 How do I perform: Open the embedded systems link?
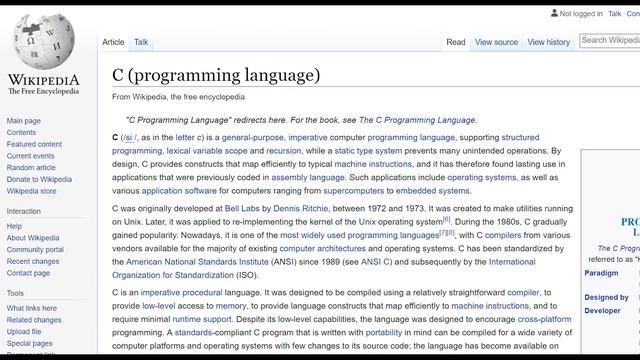(433, 191)
